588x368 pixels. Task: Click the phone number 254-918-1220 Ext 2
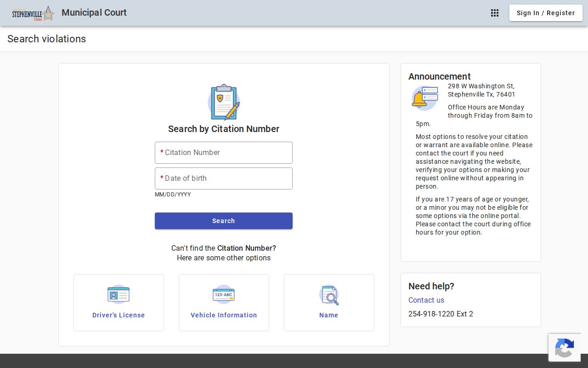pyautogui.click(x=441, y=314)
